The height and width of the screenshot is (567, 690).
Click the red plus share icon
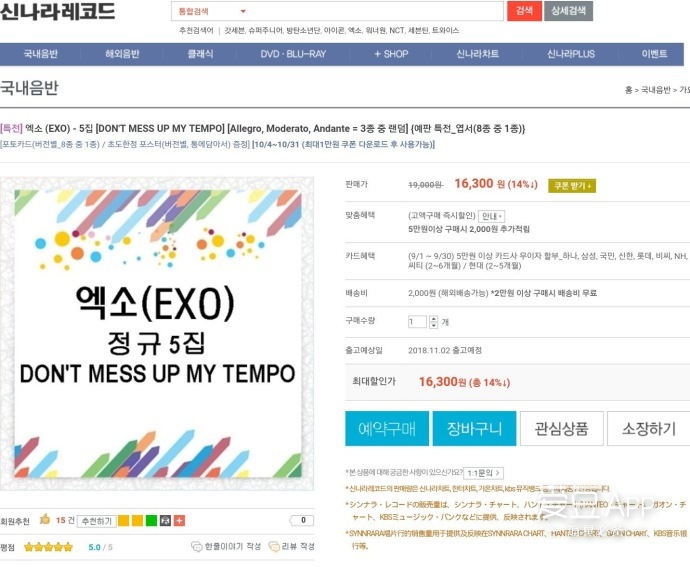180,521
